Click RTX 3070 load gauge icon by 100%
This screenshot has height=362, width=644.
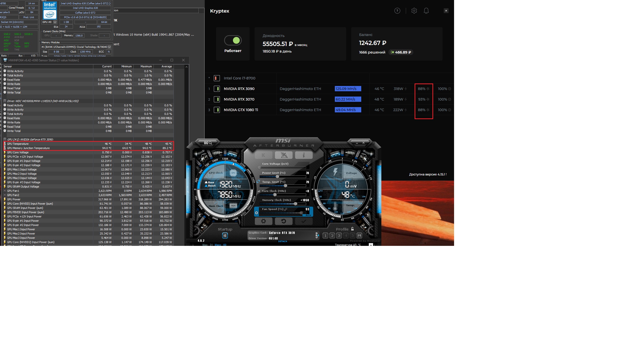[450, 99]
